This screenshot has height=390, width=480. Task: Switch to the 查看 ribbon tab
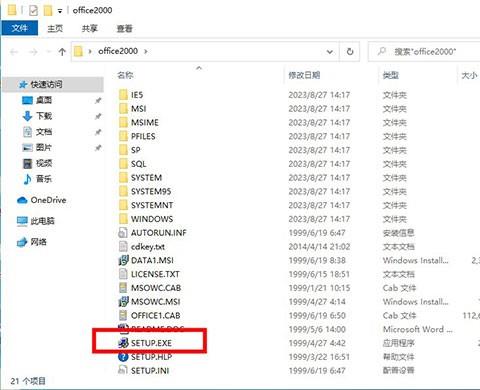coord(124,28)
